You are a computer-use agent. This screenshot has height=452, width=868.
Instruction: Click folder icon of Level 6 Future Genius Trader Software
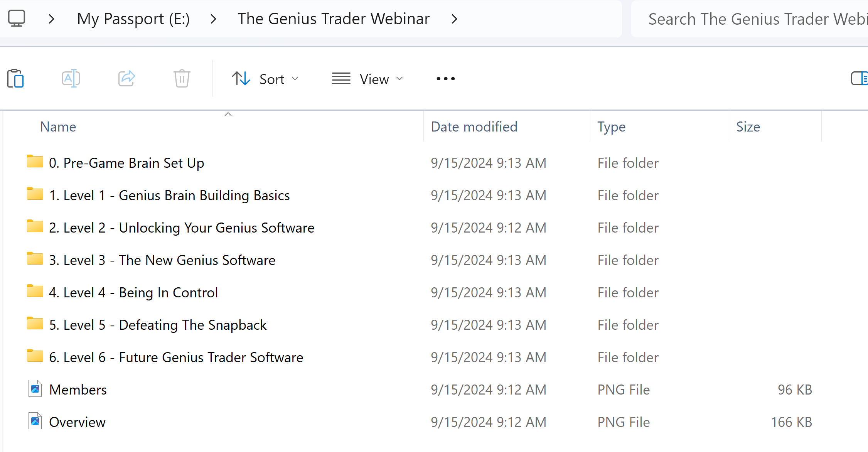[35, 356]
